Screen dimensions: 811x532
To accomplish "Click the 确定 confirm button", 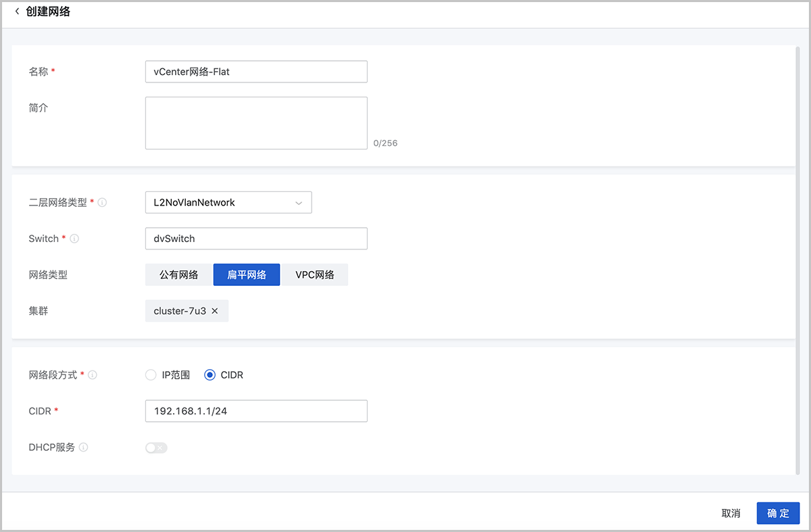I will coord(778,513).
